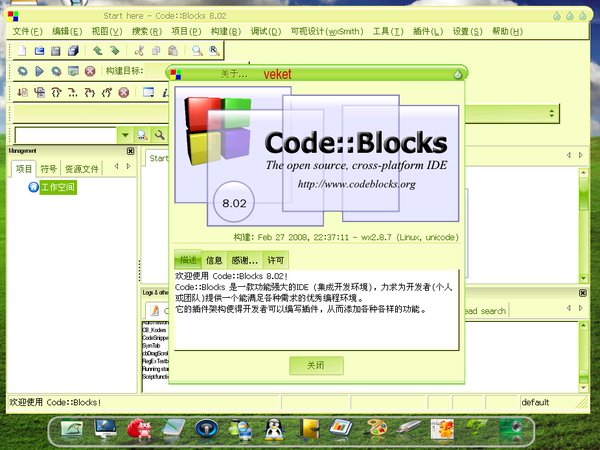Click the Copy toolbar icon

click(x=156, y=51)
